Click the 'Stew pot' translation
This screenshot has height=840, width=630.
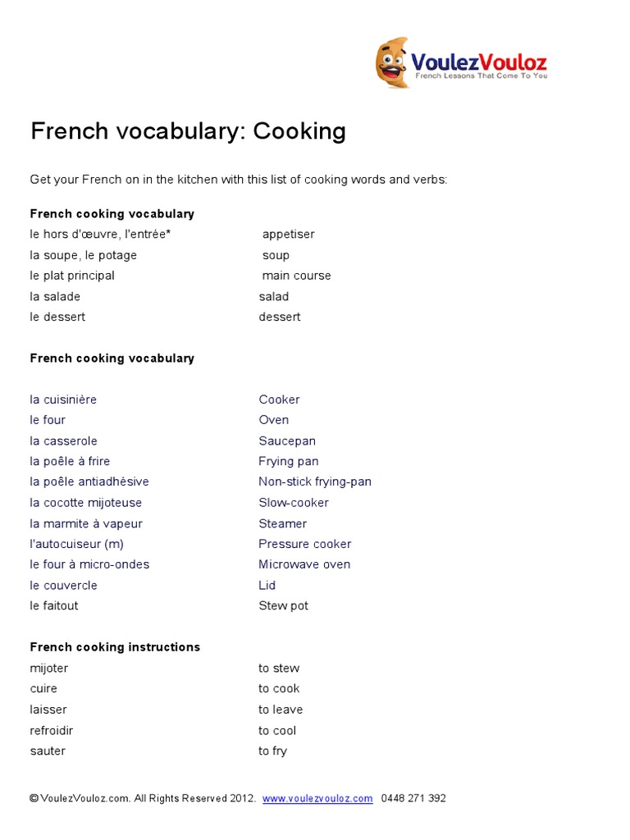pos(283,606)
